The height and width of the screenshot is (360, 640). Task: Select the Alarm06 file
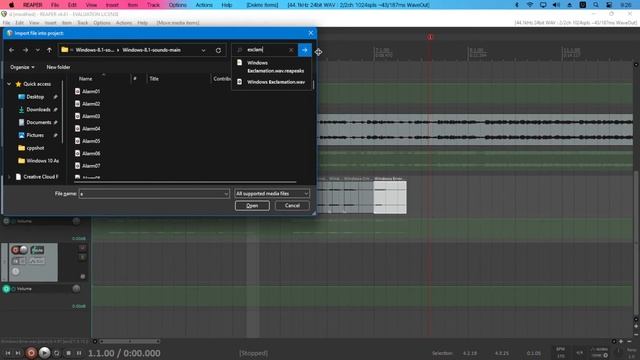[x=88, y=153]
